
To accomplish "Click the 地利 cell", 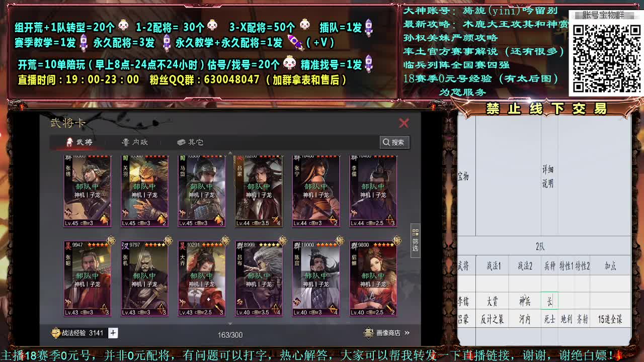I will click(566, 319).
